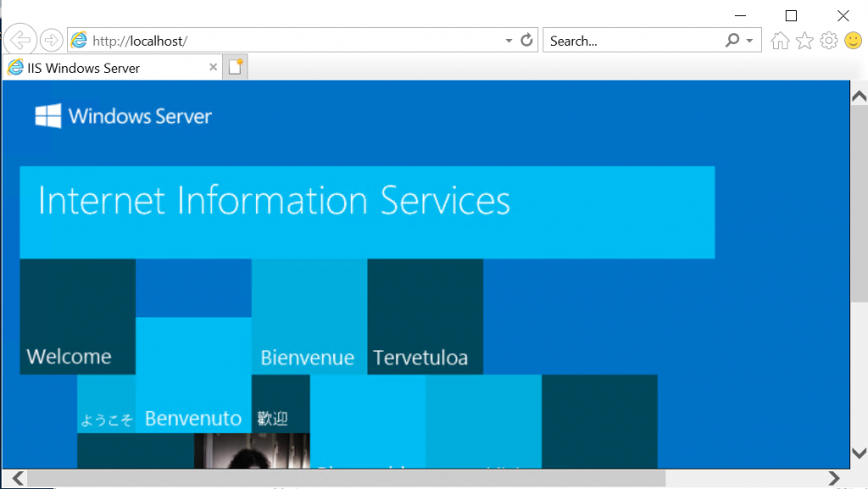Click the horizontal scrollbar right arrow
Viewport: 868px width, 489px height.
[x=834, y=478]
